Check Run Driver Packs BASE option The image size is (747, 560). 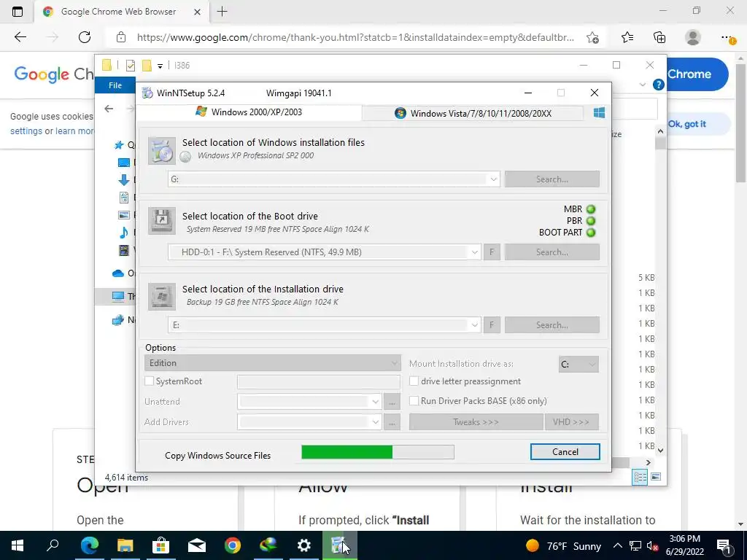[x=414, y=401]
